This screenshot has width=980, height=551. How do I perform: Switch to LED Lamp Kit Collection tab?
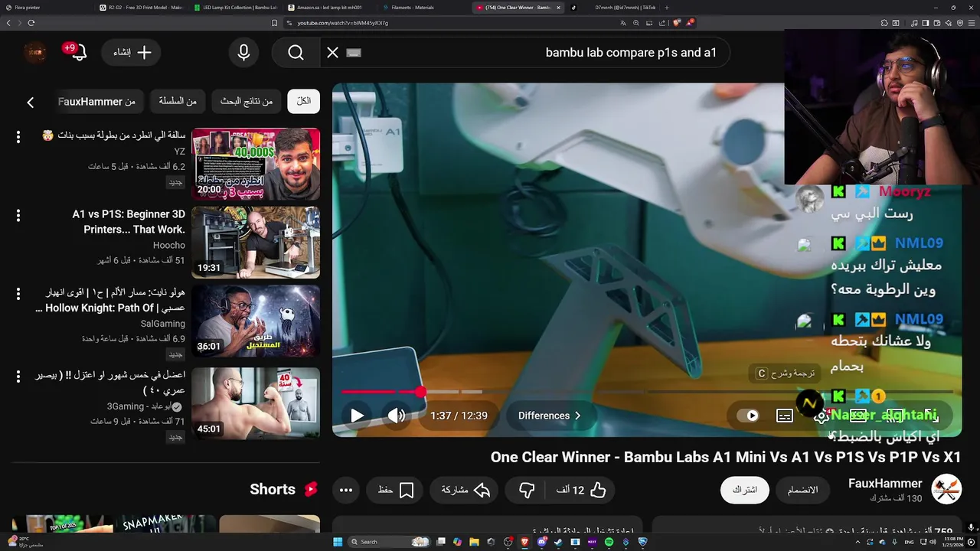[236, 7]
